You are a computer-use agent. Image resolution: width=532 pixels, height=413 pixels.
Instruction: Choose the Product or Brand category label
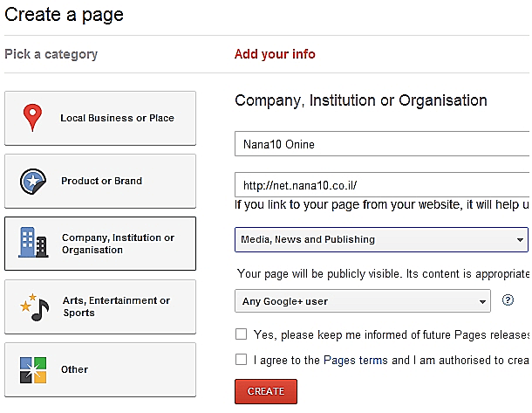click(101, 182)
